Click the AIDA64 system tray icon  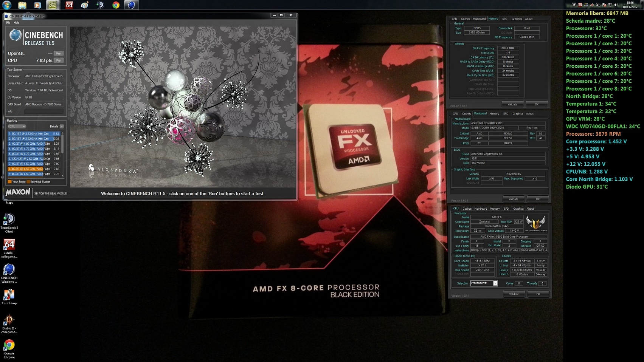(580, 5)
